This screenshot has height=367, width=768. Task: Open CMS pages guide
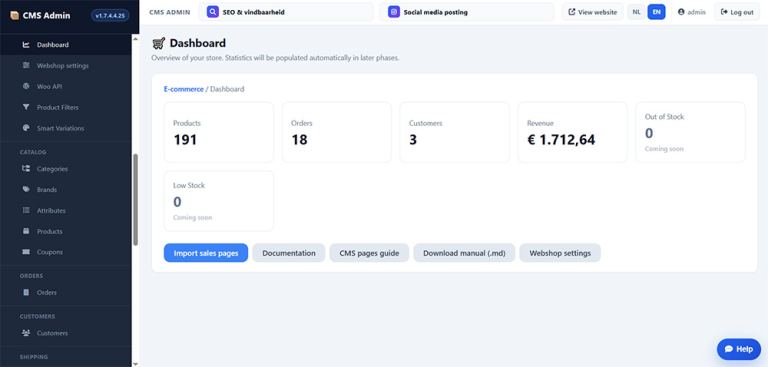369,253
